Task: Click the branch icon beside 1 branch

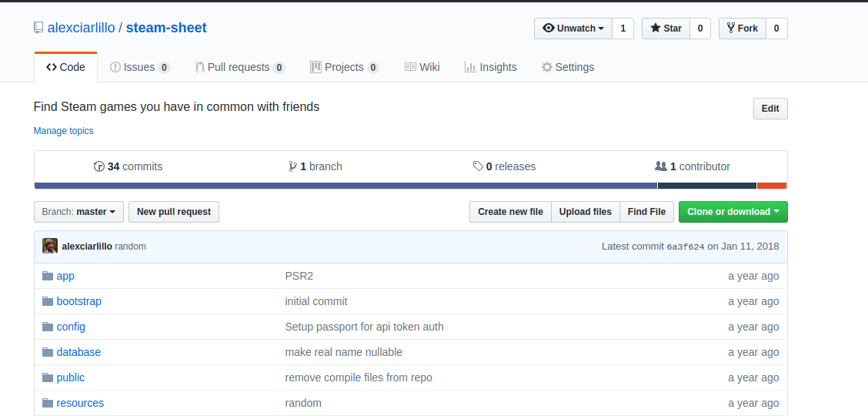Action: point(293,166)
